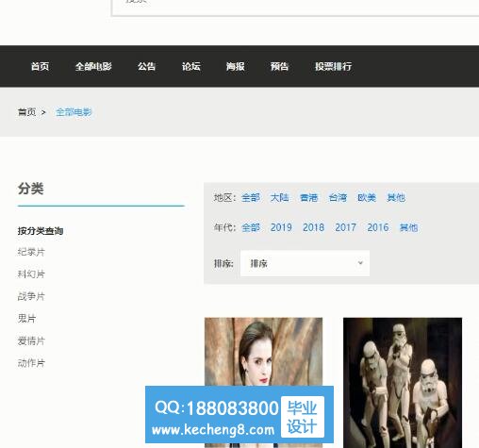The height and width of the screenshot is (448, 479).
Task: Choose the 科幻片 category
Action: tap(31, 274)
